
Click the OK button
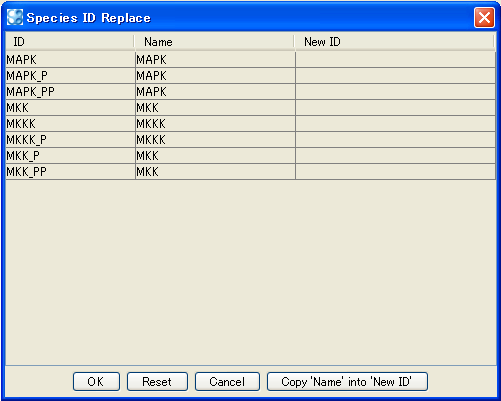point(96,381)
